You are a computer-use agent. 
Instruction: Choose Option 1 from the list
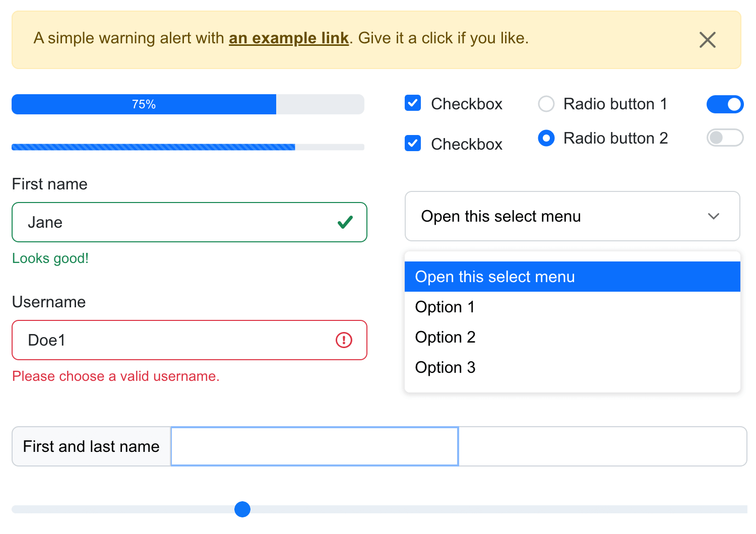[x=573, y=307]
